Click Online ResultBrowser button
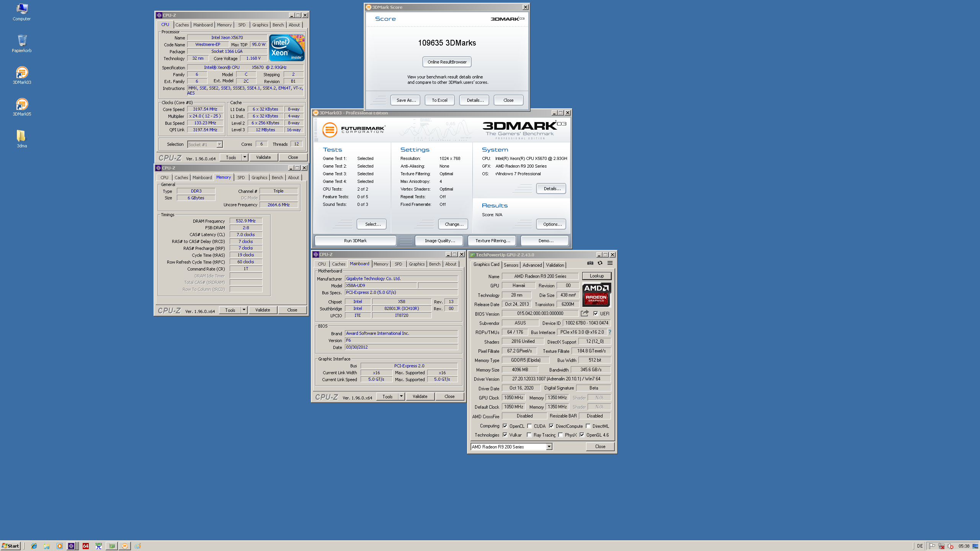This screenshot has width=980, height=551. coord(447,62)
